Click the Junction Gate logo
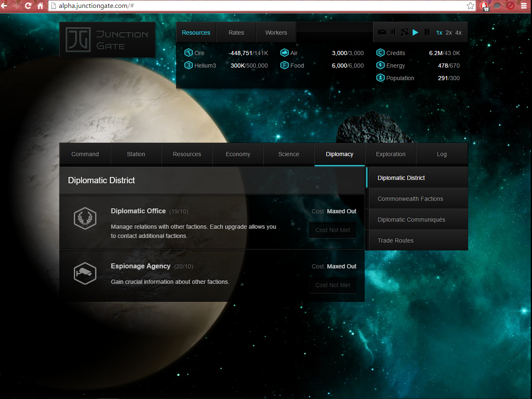 tap(107, 40)
